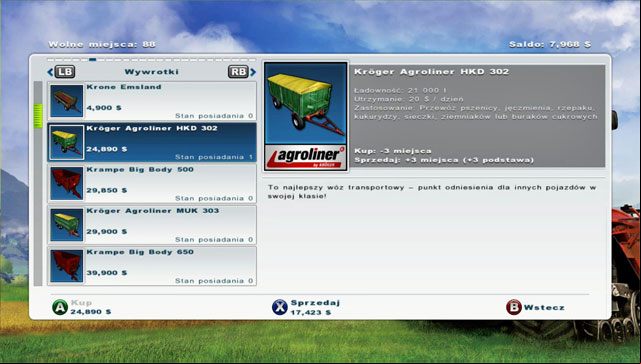Click the Kröger Agroliner MUK 303 name
Screen dimensions: 641x364
pos(152,211)
